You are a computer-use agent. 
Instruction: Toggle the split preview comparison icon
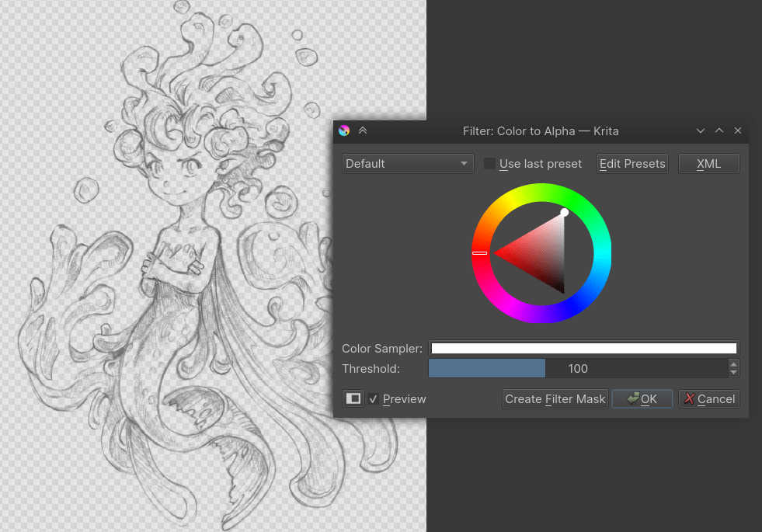click(353, 398)
